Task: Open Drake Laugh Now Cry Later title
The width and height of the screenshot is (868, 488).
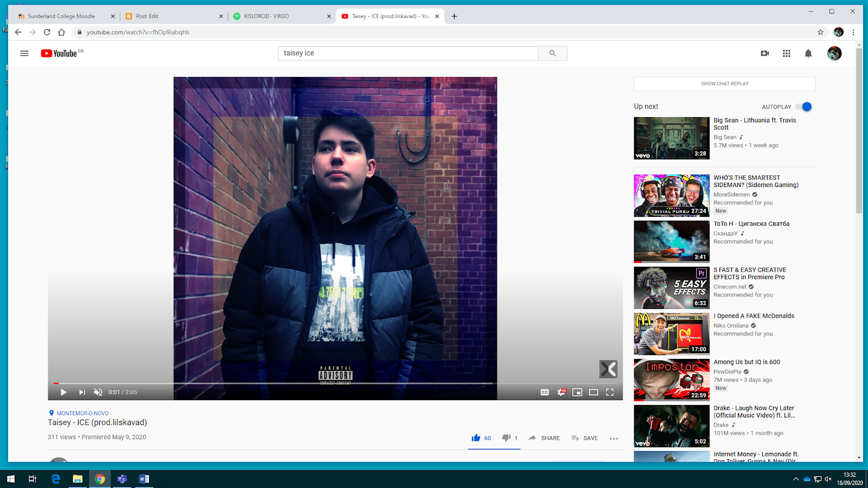Action: click(x=754, y=412)
